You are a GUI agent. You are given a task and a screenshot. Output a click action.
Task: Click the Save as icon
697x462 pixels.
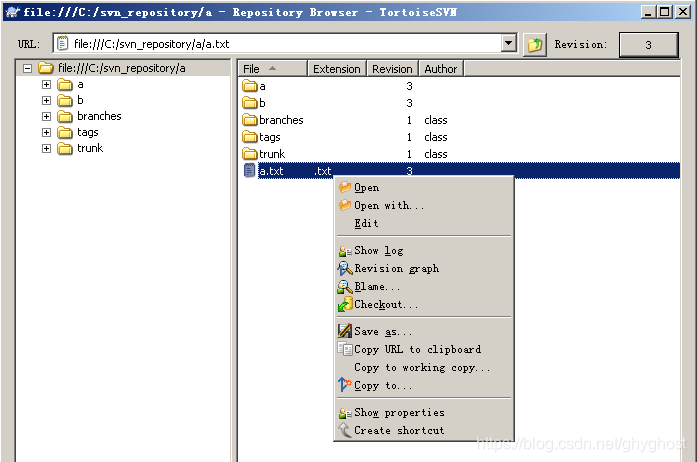tap(345, 331)
